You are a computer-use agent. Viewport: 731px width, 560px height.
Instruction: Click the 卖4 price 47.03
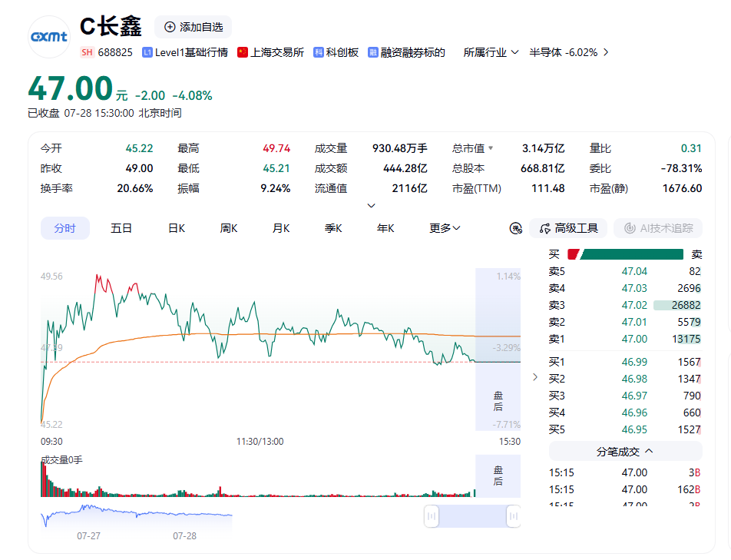tap(634, 288)
